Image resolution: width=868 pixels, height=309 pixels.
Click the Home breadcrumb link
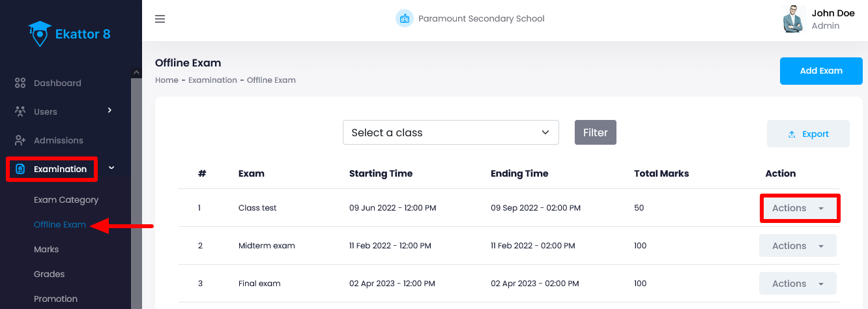pos(167,80)
